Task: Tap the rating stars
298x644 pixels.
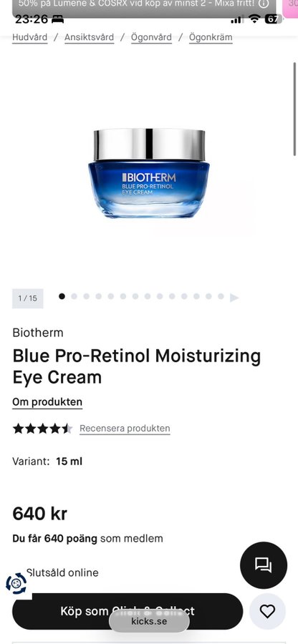Action: (x=43, y=429)
